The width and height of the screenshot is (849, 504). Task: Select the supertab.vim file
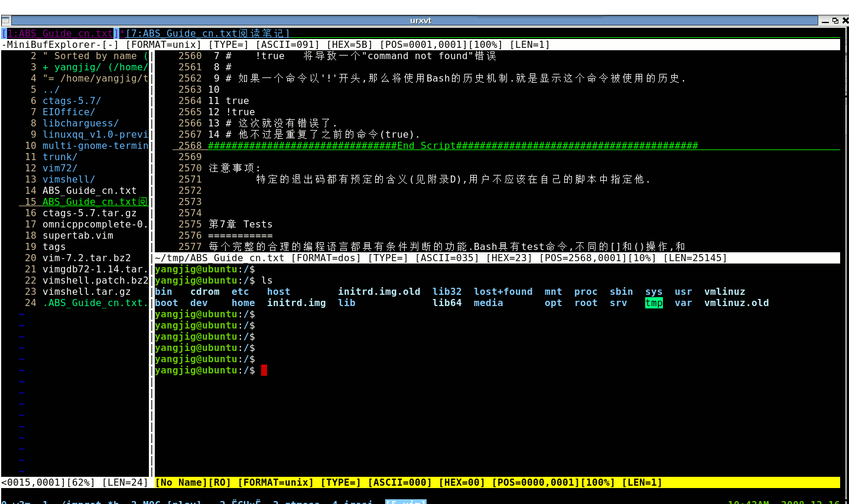[77, 235]
